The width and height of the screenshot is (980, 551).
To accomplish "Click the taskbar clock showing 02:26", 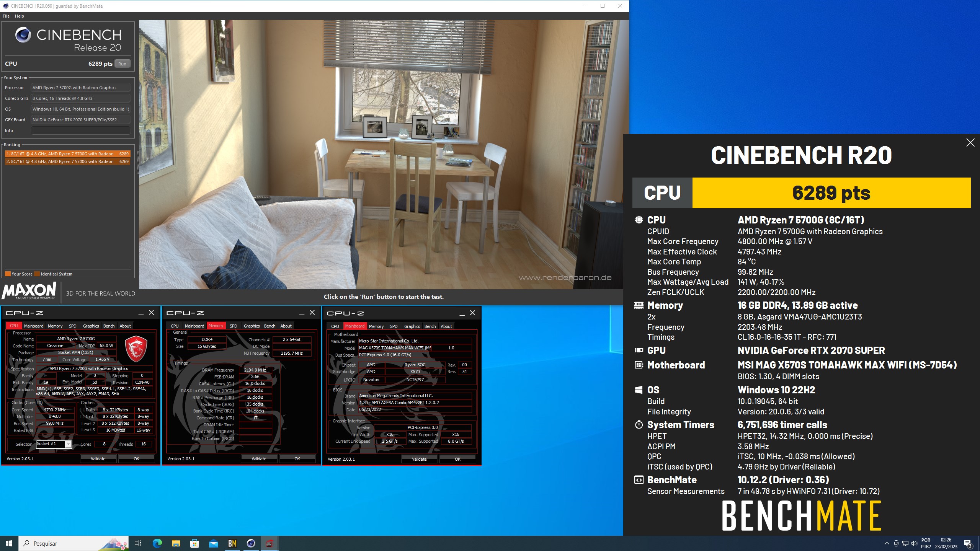I will 946,543.
